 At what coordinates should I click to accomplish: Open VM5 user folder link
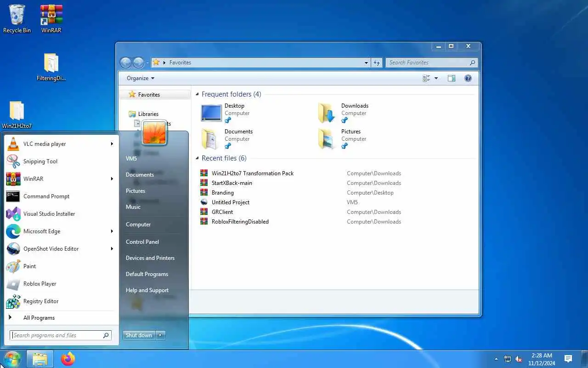pos(131,159)
